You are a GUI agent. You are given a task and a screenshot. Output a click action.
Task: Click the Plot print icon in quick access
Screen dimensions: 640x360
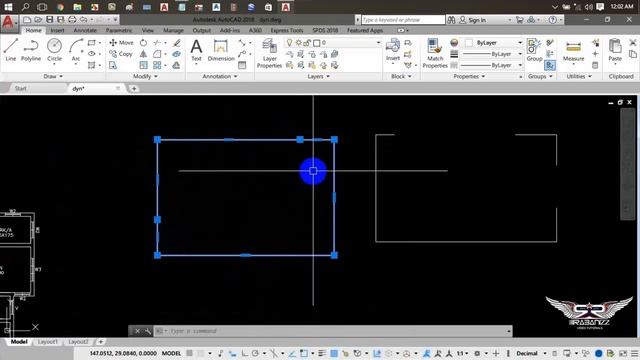point(72,20)
